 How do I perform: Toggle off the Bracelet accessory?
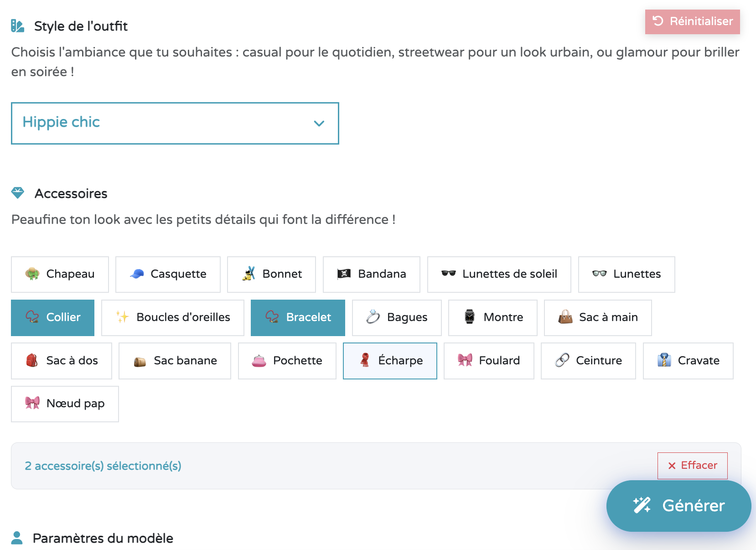tap(298, 317)
